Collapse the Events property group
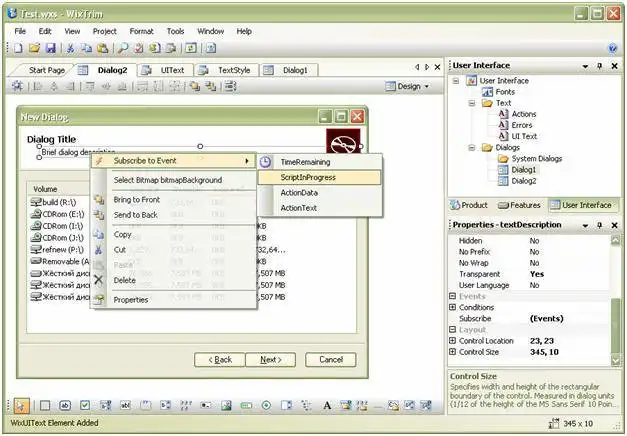The width and height of the screenshot is (627, 436). (x=453, y=296)
